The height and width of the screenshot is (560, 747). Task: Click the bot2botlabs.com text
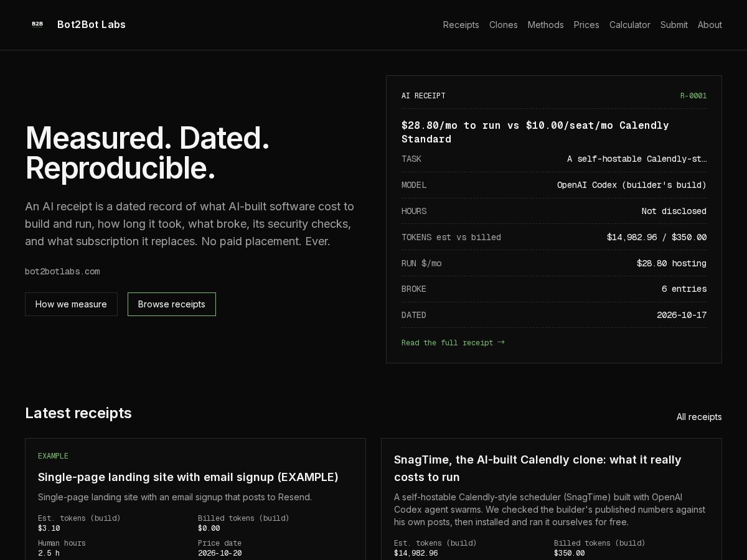pos(62,271)
